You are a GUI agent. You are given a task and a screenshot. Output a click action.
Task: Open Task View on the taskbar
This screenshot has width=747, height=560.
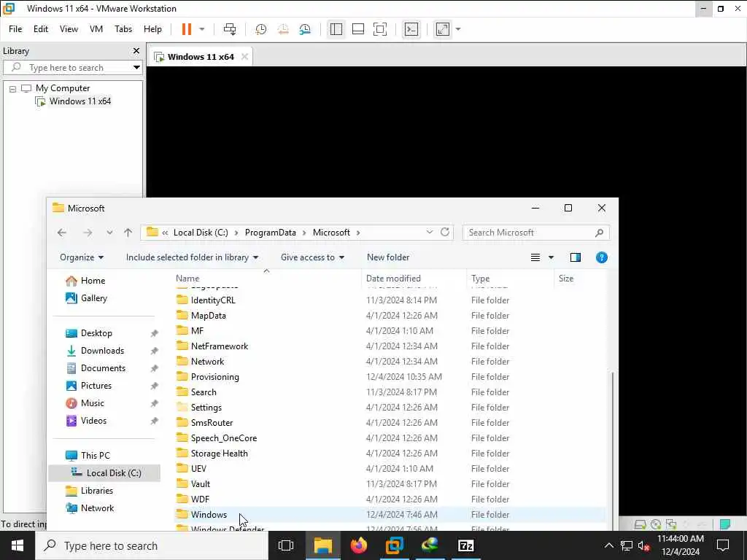(x=286, y=545)
